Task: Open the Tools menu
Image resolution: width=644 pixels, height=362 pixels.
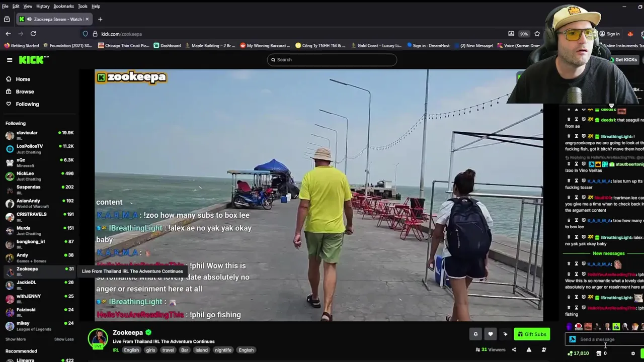Action: 83,6
